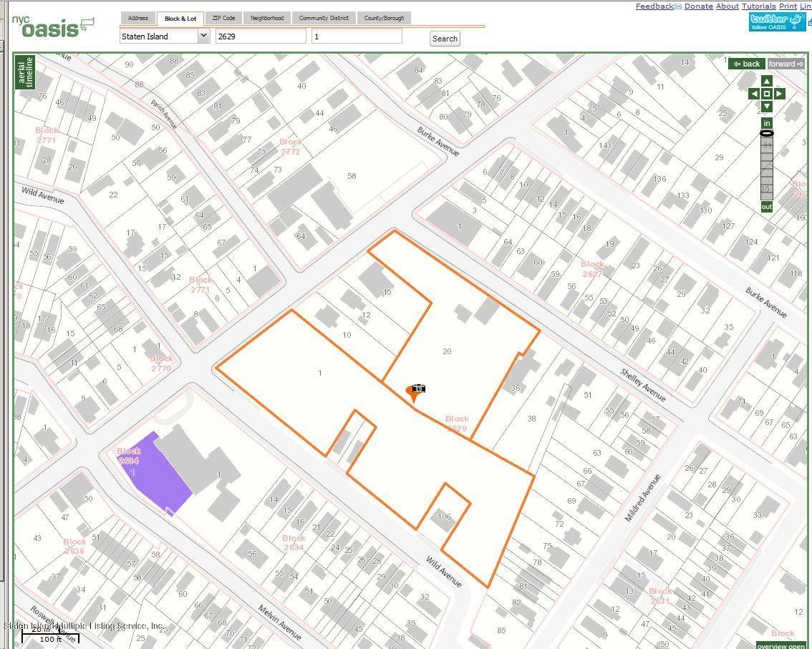This screenshot has width=812, height=649.
Task: Click the Block 2629 label
Action: tap(457, 424)
